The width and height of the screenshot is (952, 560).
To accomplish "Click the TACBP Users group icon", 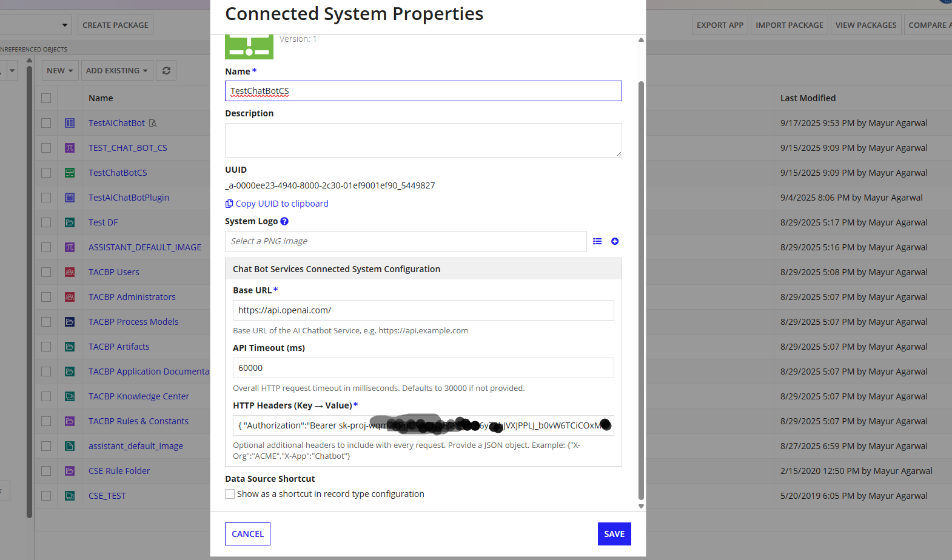I will coord(70,272).
